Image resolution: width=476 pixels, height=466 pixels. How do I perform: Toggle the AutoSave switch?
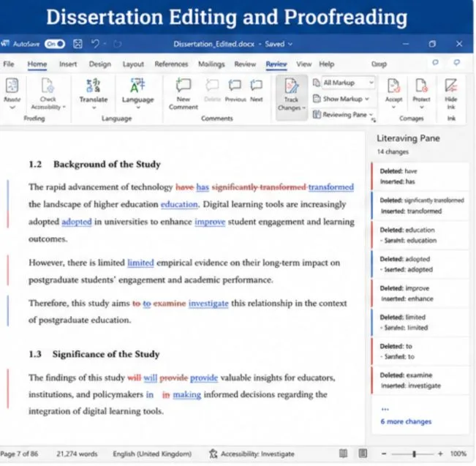click(55, 44)
